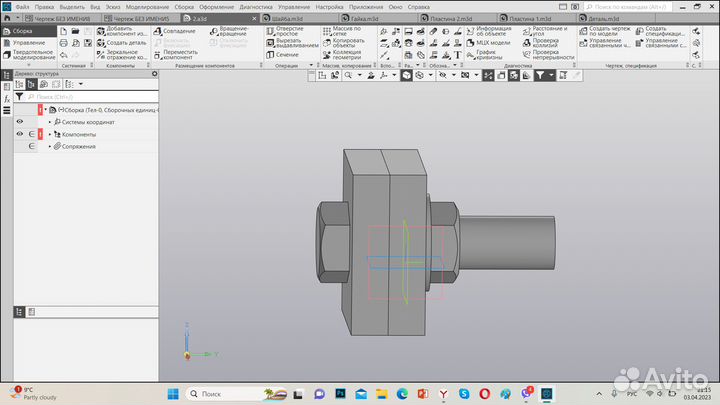Collapse the Сборка root tree node
The height and width of the screenshot is (405, 720).
pos(46,109)
